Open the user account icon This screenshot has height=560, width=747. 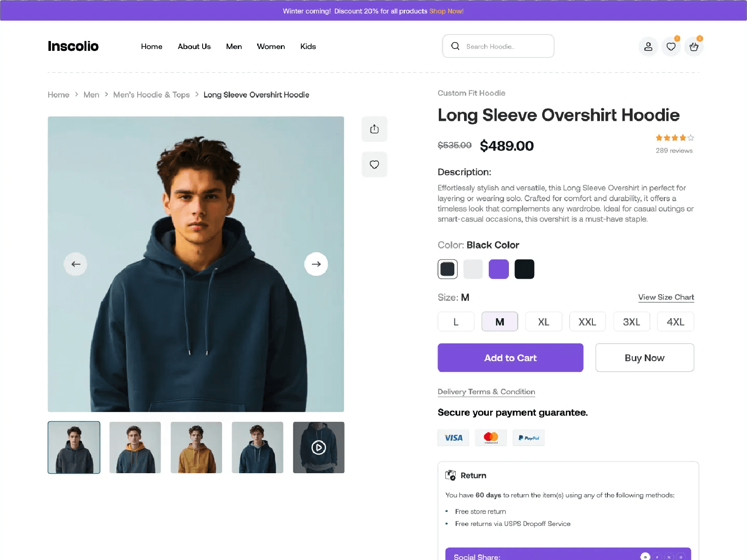point(648,47)
